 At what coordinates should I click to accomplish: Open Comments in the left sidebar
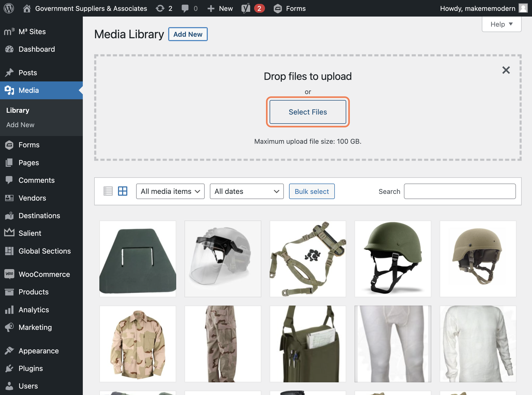(41, 180)
